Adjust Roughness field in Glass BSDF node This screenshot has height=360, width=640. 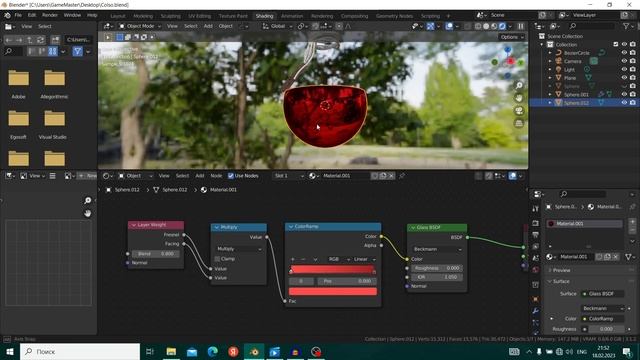[x=437, y=268]
